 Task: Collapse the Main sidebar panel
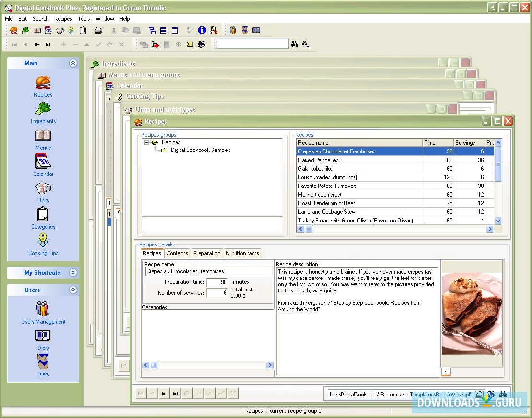click(73, 63)
